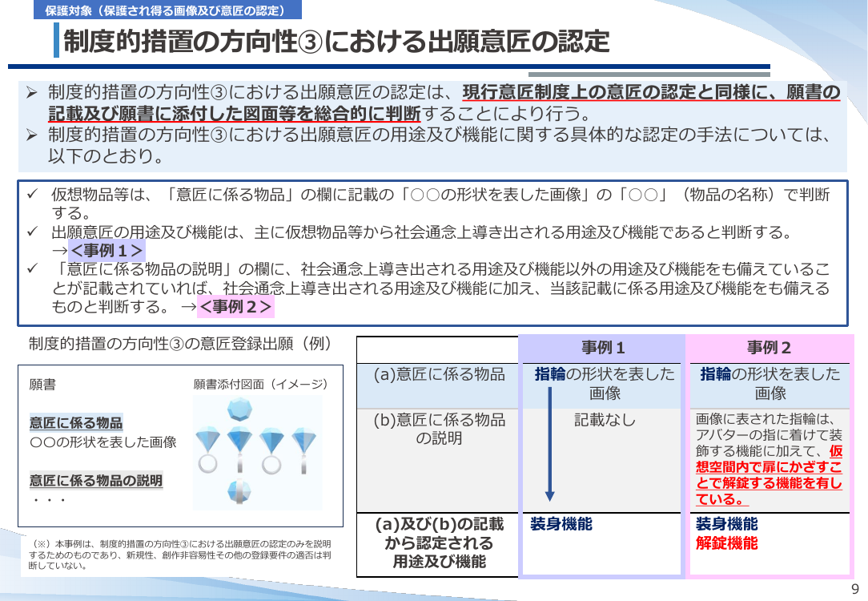The width and height of the screenshot is (868, 601).
Task: Click the underlined 意匠に係る物品 heading in 願書 box
Action: tap(76, 422)
